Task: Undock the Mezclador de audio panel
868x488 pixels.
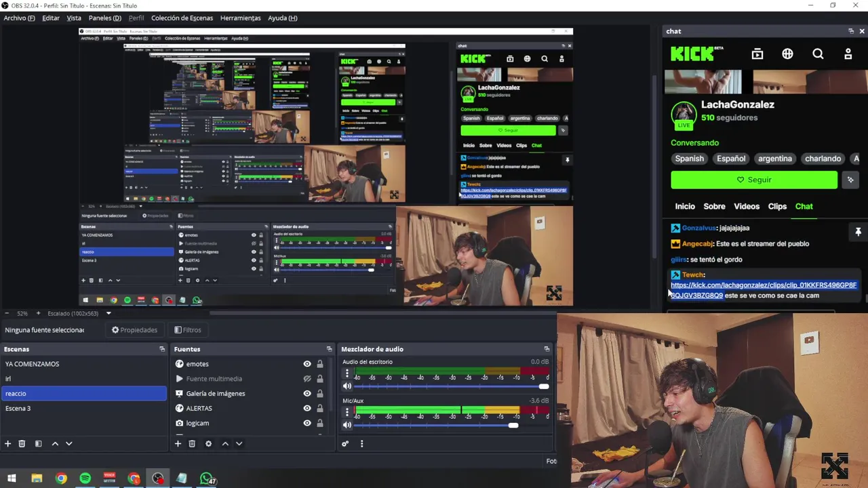Action: pyautogui.click(x=547, y=349)
